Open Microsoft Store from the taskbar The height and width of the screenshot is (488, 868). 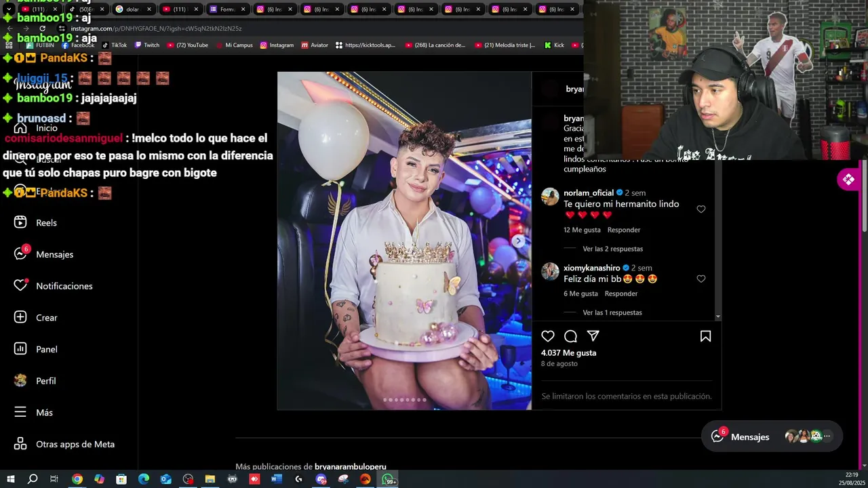tap(121, 479)
